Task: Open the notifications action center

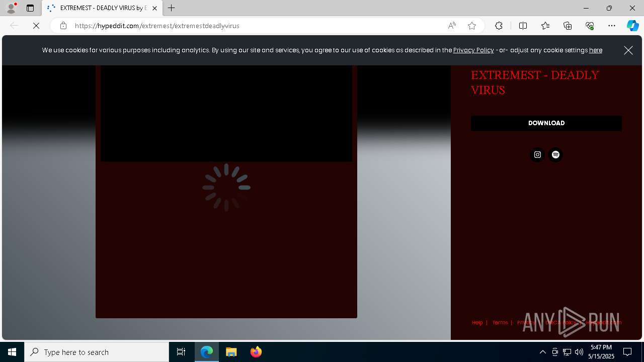Action: coord(627,352)
